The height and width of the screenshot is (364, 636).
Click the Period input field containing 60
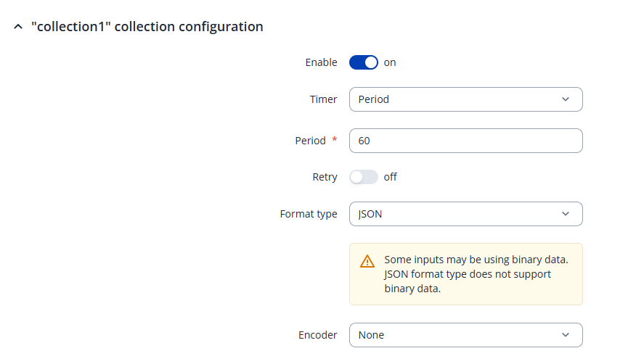[x=465, y=141]
